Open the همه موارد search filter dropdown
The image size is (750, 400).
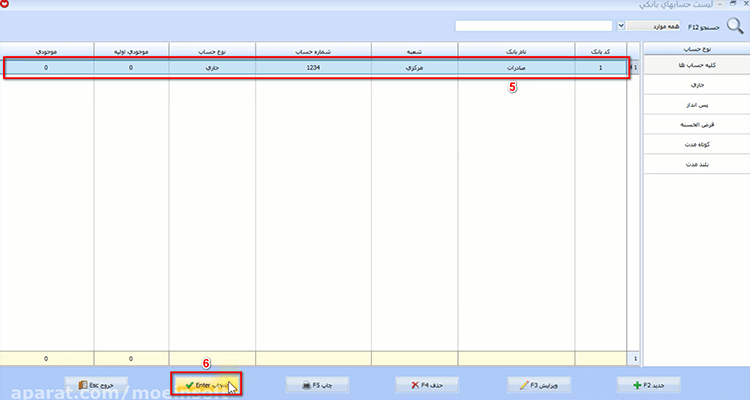click(621, 26)
